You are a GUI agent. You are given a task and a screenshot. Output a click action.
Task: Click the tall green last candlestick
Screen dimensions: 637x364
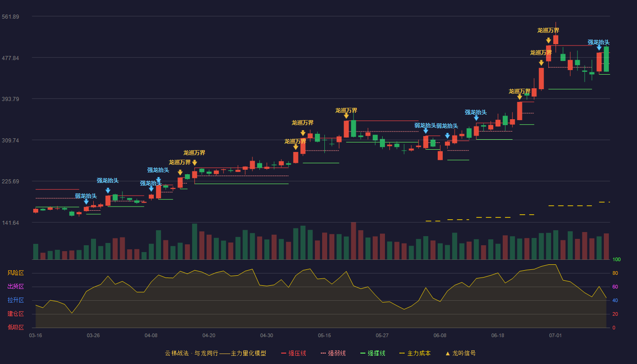pos(606,59)
